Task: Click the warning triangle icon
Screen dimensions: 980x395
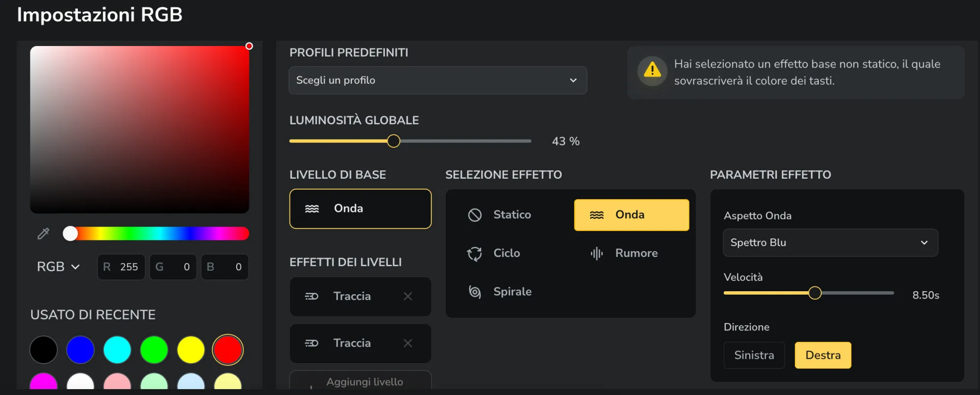Action: (652, 70)
